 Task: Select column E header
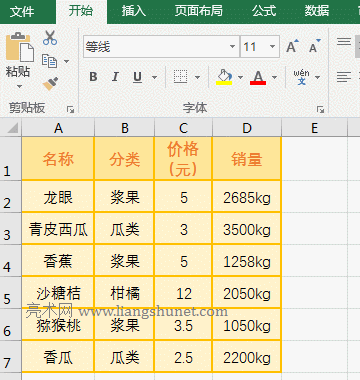point(315,128)
